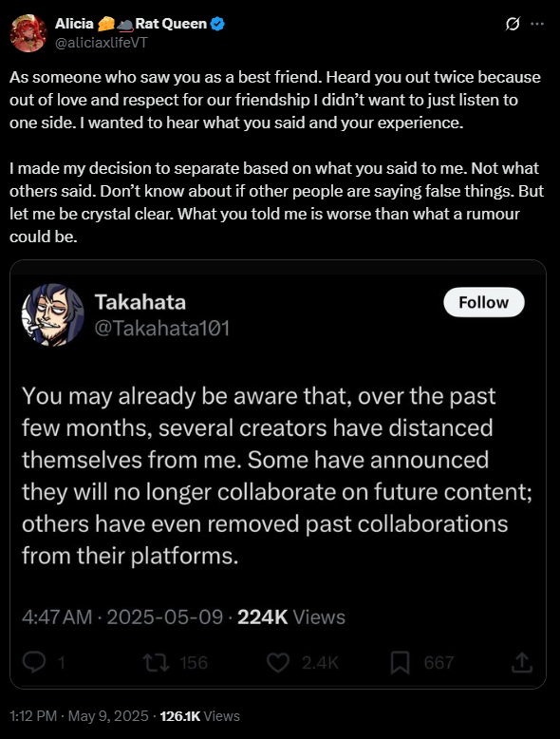Click the share upload icon in quoted post

[x=522, y=662]
